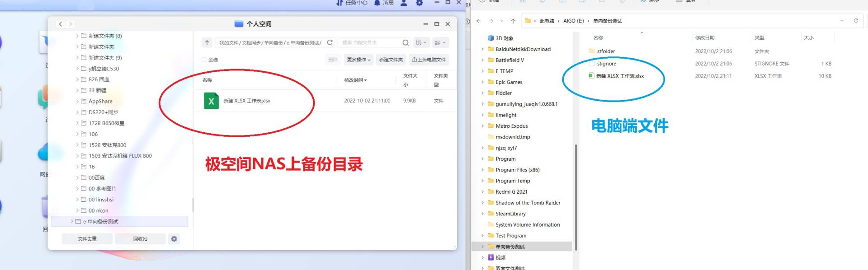Expand the 新建文件夹 (9) tree folder
Viewport: 868px width, 270px height.
(x=77, y=58)
